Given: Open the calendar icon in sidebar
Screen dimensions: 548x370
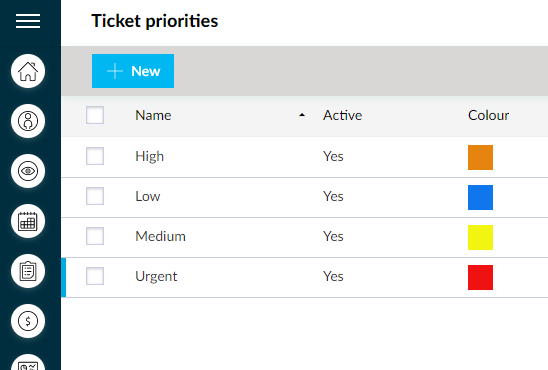Looking at the screenshot, I should [x=28, y=221].
